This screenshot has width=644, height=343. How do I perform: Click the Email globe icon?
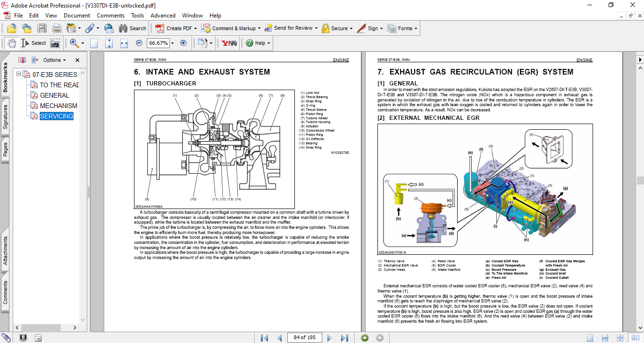point(109,28)
